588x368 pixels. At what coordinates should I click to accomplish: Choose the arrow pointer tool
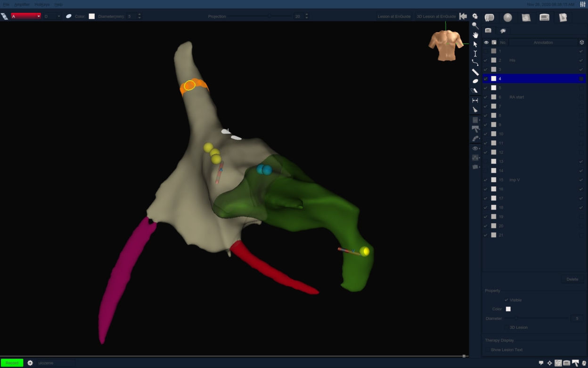pos(475,44)
